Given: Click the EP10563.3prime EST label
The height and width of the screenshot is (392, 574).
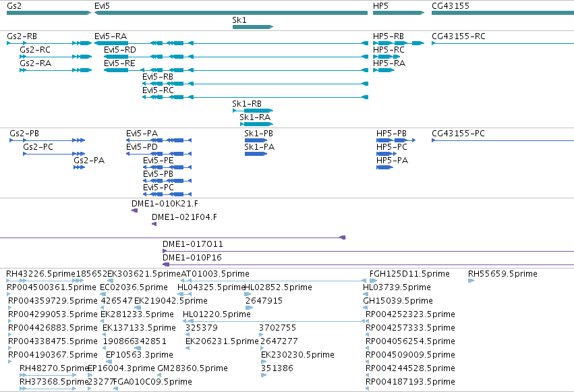Looking at the screenshot, I should click(140, 356).
